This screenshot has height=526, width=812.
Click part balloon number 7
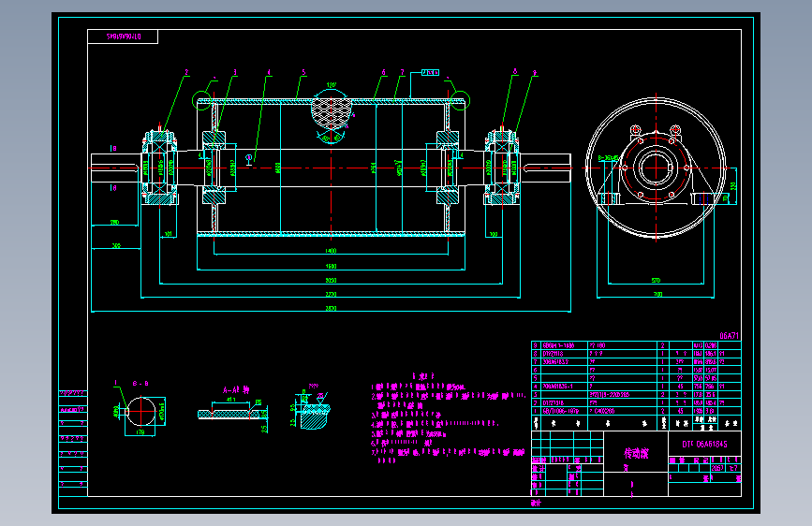pos(402,72)
